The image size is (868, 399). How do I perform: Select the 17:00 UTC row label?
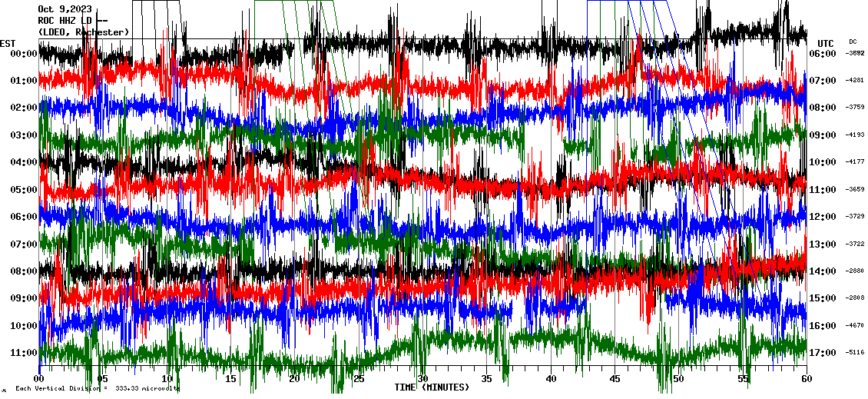[x=822, y=353]
